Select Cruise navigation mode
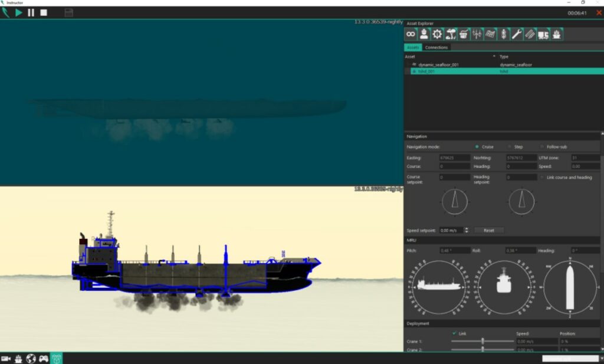 (477, 146)
